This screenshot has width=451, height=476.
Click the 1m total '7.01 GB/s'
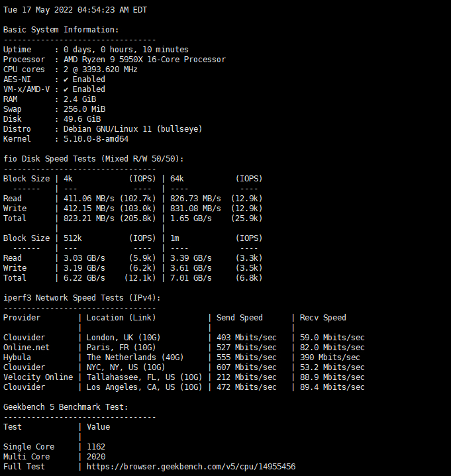tap(191, 278)
